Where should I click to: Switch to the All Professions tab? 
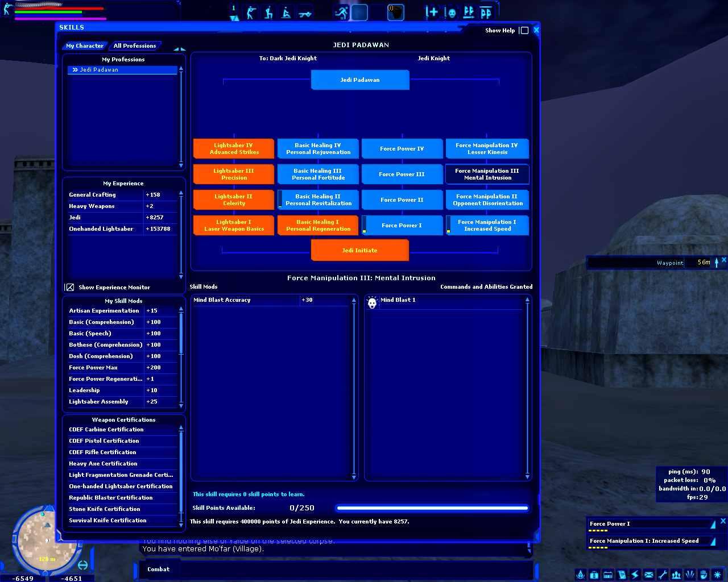coord(135,46)
